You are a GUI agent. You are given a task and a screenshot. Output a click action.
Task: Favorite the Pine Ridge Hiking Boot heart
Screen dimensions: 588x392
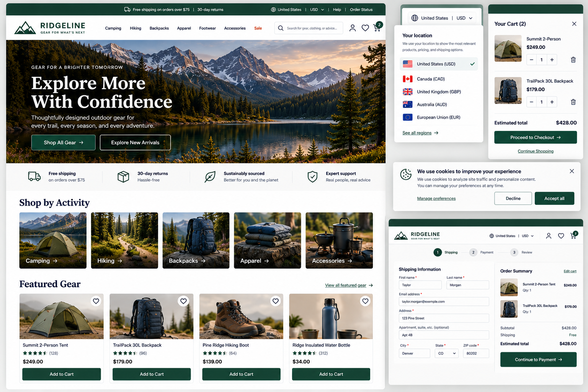point(276,301)
